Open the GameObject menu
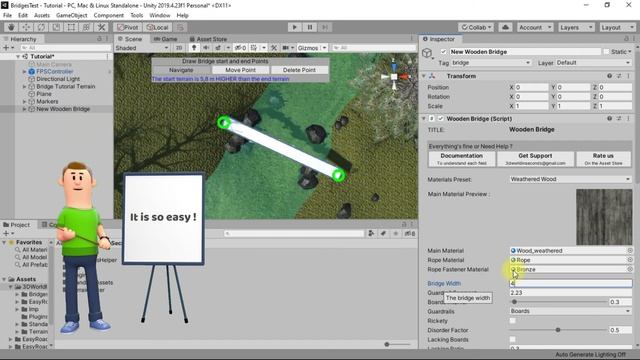 pos(71,16)
